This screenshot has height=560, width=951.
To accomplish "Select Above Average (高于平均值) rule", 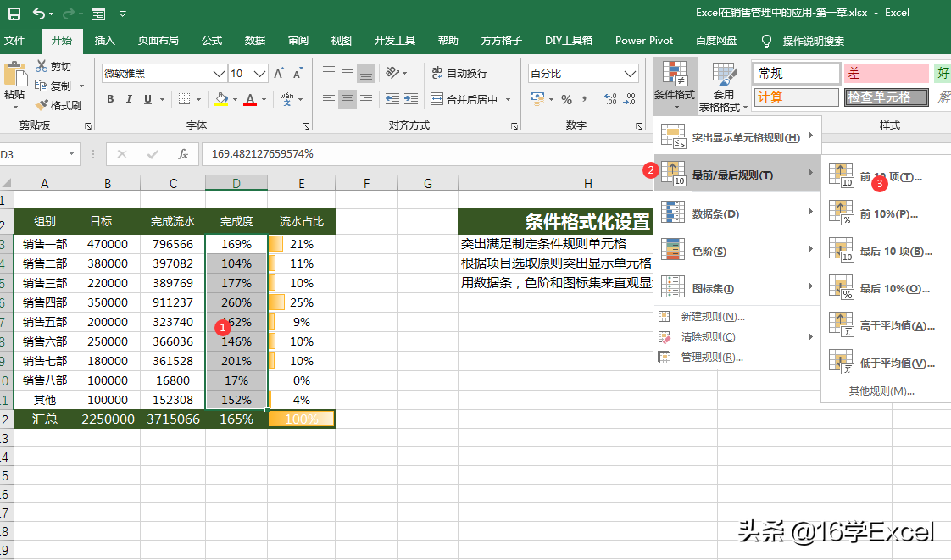I will 886,325.
